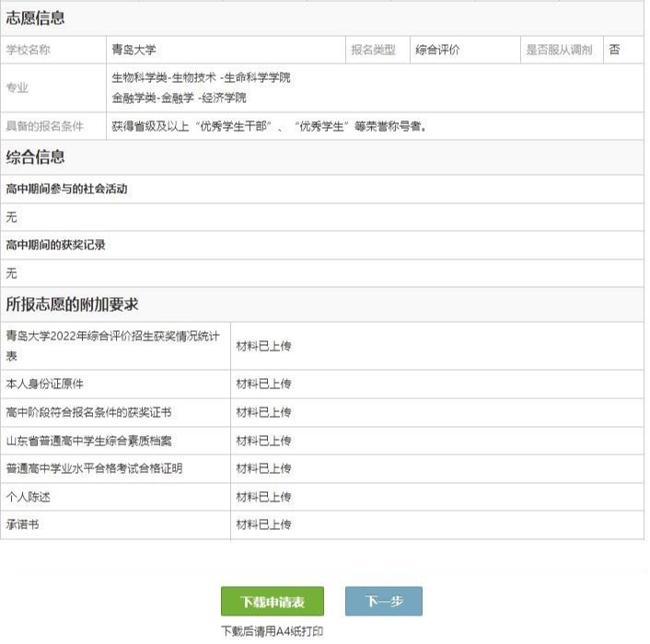The image size is (650, 644).
Task: Click 材料已上传 next to 本人身份证原件
Action: point(263,385)
